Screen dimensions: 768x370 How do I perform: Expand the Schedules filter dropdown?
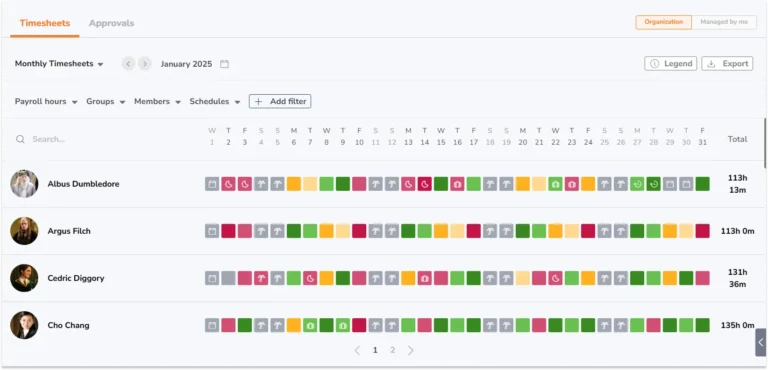215,101
